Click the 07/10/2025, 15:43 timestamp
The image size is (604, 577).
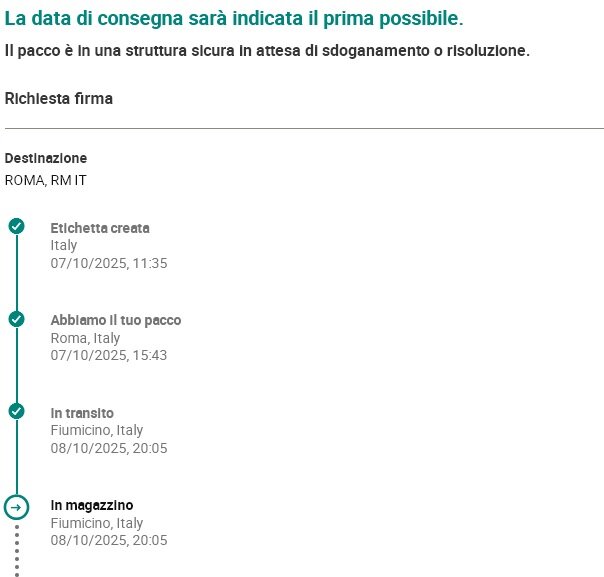(x=109, y=355)
